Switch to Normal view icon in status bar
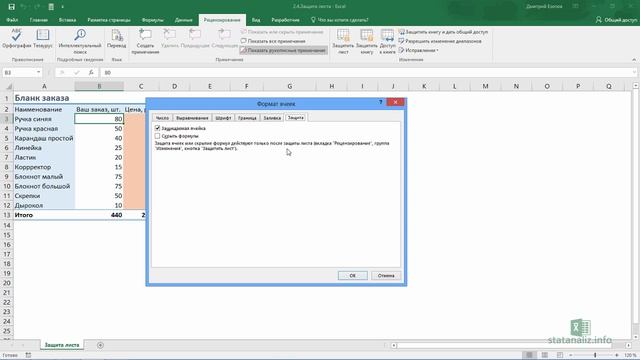Image resolution: width=640 pixels, height=360 pixels. point(529,355)
